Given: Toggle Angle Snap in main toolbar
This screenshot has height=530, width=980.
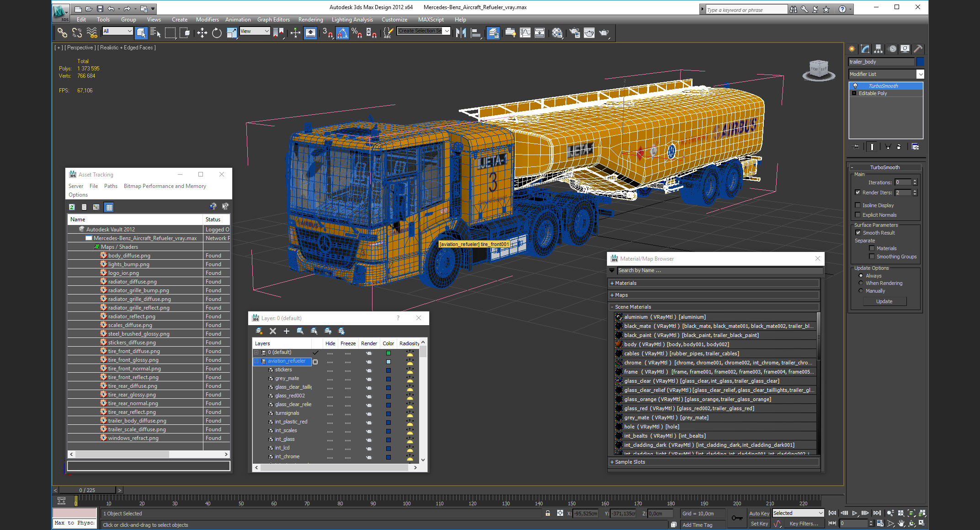Looking at the screenshot, I should (342, 32).
